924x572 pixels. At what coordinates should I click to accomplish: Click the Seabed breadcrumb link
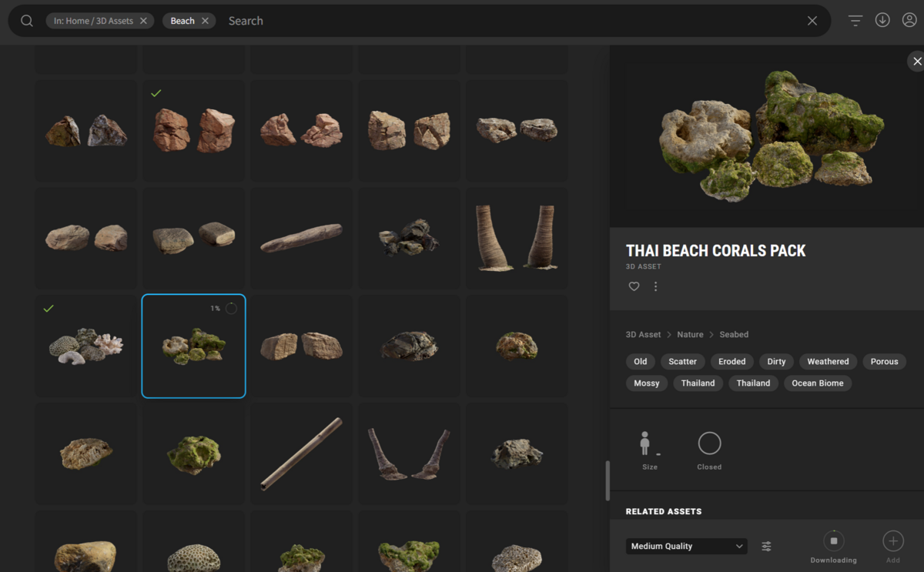[x=734, y=334]
